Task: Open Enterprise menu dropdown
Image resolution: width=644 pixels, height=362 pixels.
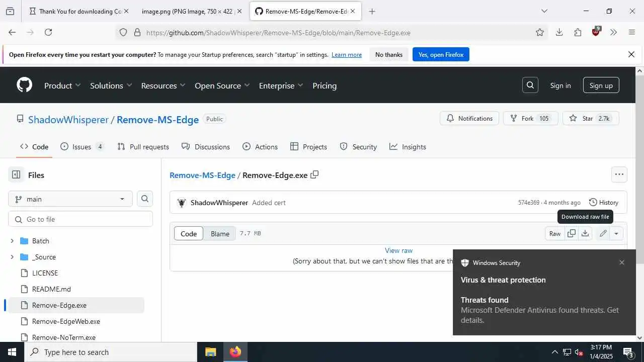Action: 281,85
